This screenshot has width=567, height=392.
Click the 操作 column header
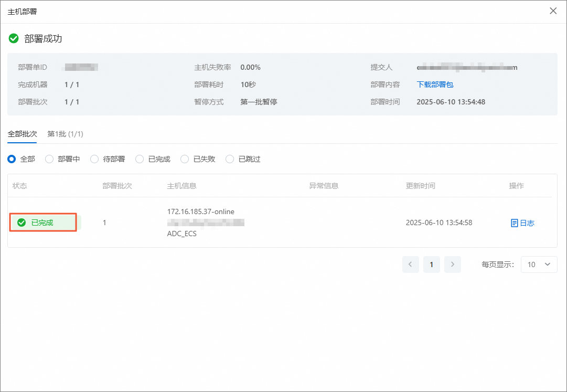516,186
